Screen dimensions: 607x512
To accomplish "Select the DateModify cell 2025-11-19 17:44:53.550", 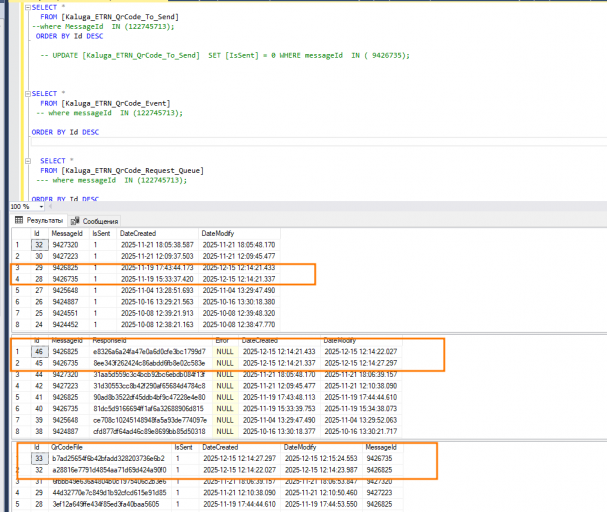I will pyautogui.click(x=321, y=504).
